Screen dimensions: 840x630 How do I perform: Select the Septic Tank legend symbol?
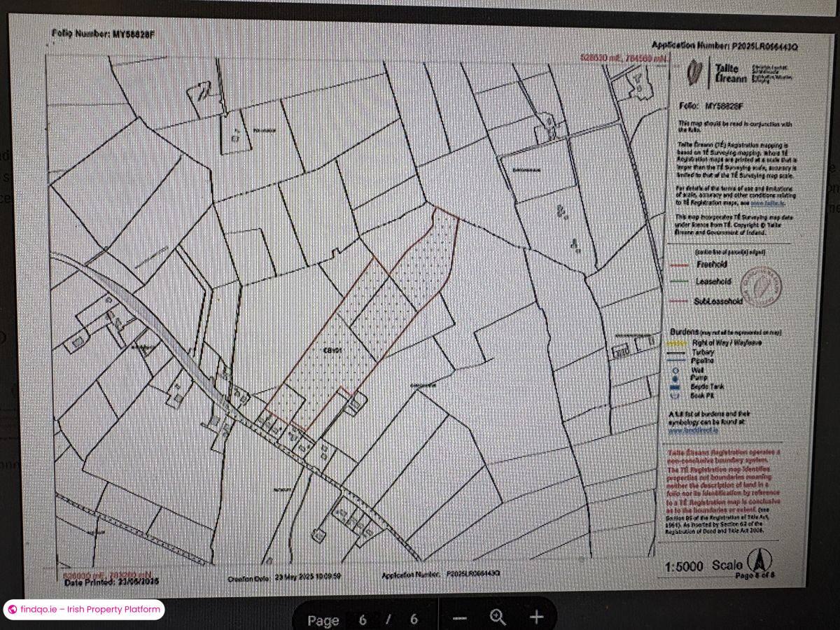tap(675, 386)
